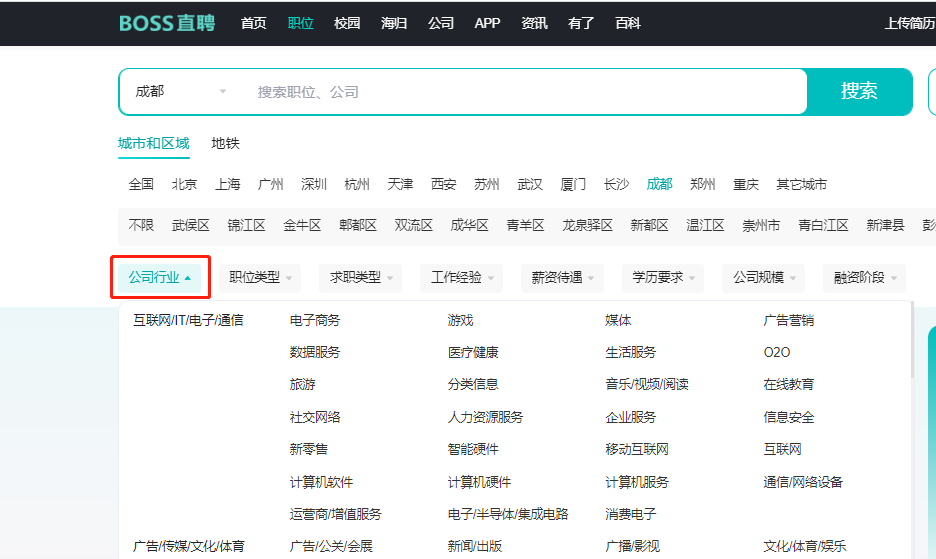936x559 pixels.
Task: Select district 不限
Action: [141, 225]
